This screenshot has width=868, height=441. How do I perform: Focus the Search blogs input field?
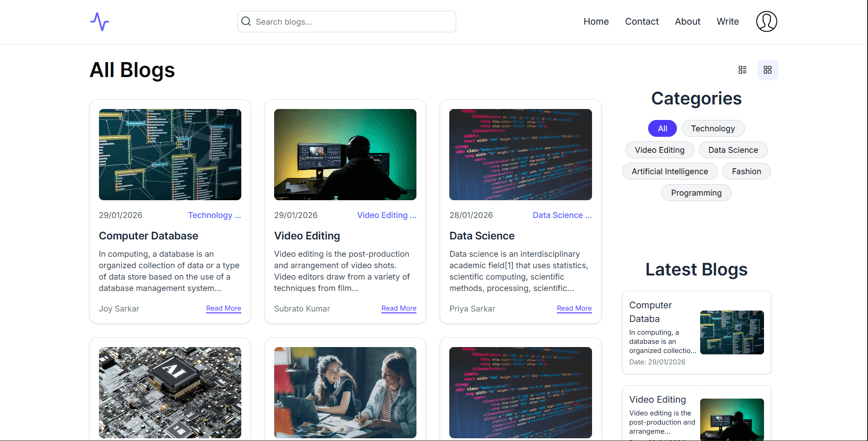click(x=347, y=21)
